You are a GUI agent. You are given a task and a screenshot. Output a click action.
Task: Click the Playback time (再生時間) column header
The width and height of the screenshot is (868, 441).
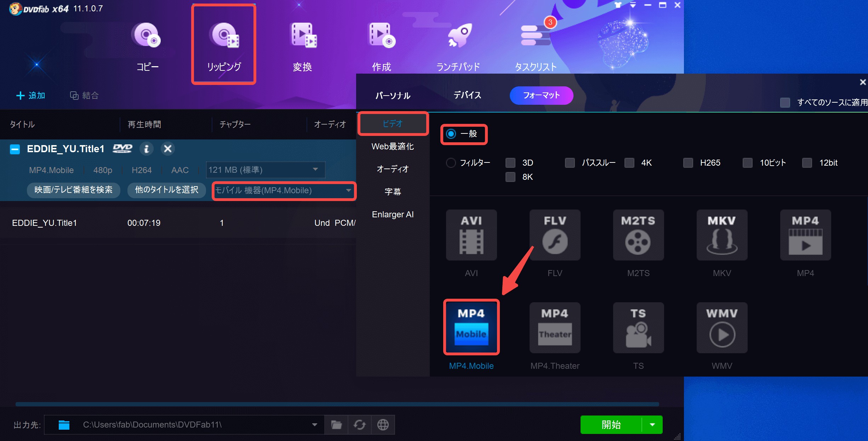(144, 125)
